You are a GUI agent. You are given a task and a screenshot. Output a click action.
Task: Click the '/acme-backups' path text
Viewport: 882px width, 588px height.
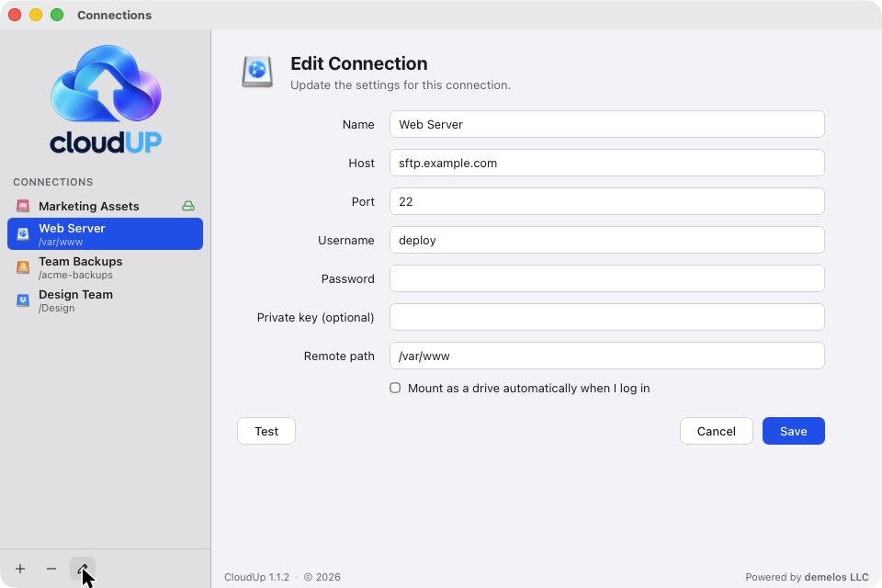tap(75, 275)
